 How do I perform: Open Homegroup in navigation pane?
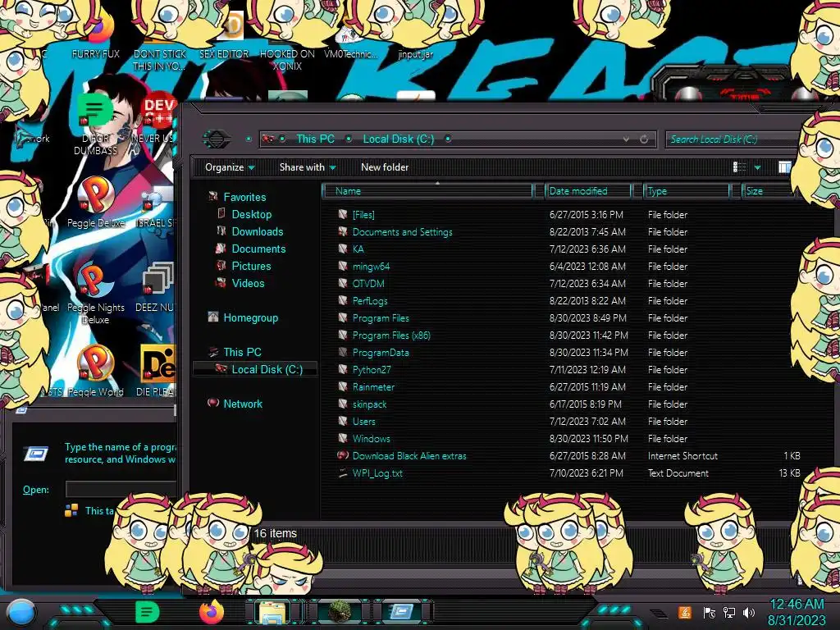pyautogui.click(x=251, y=317)
